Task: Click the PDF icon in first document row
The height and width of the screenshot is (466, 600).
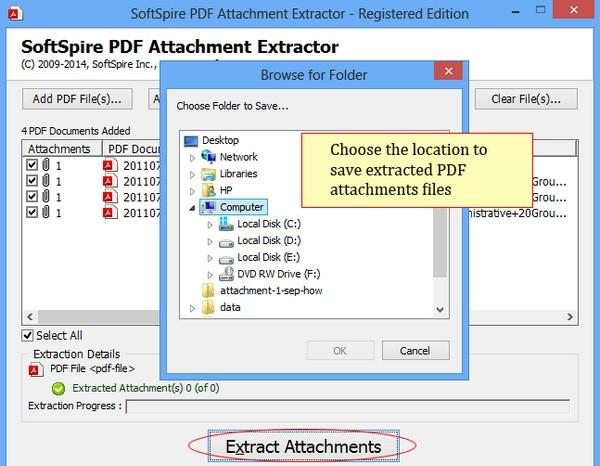Action: (x=110, y=165)
